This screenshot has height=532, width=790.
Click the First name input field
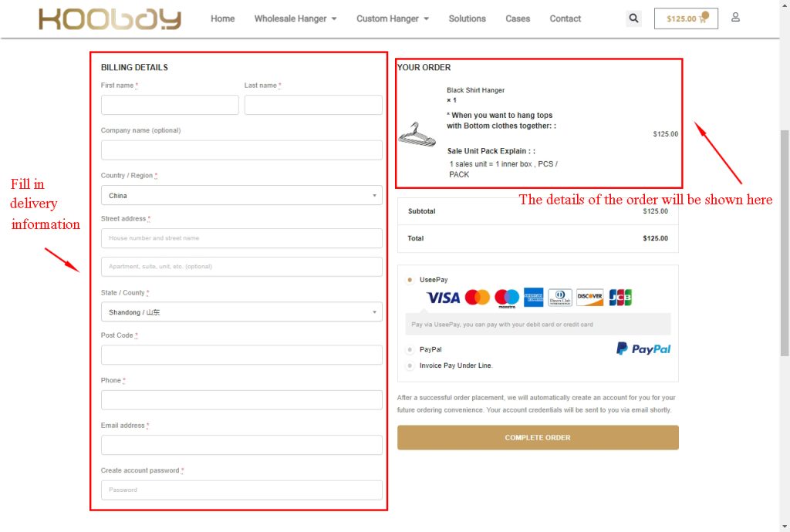(x=170, y=105)
